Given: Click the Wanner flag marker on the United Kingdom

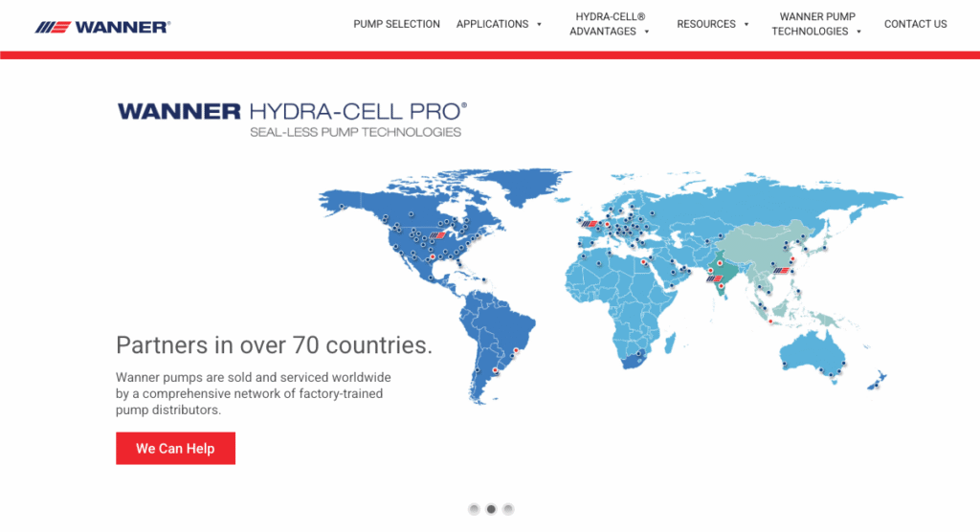Looking at the screenshot, I should [589, 224].
